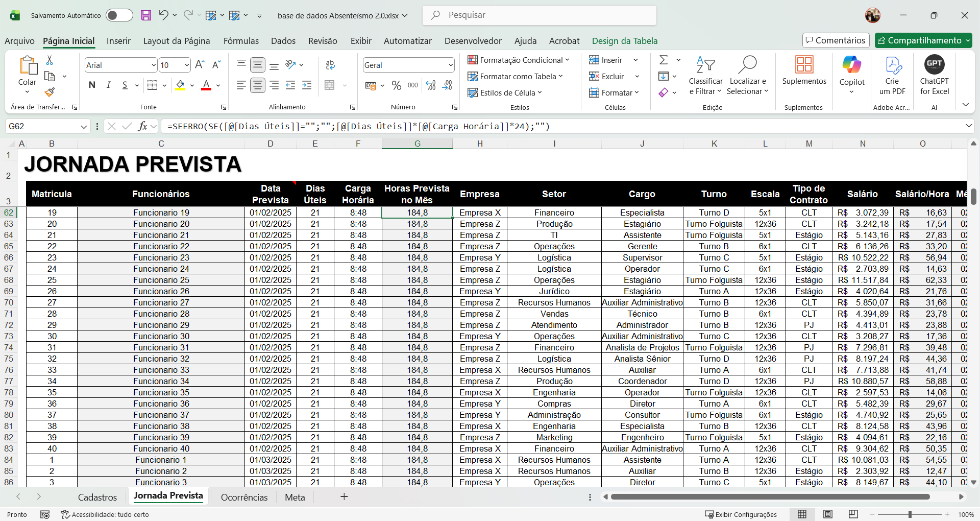Image resolution: width=980 pixels, height=521 pixels.
Task: Select the Format Painter brush icon
Action: [x=50, y=92]
